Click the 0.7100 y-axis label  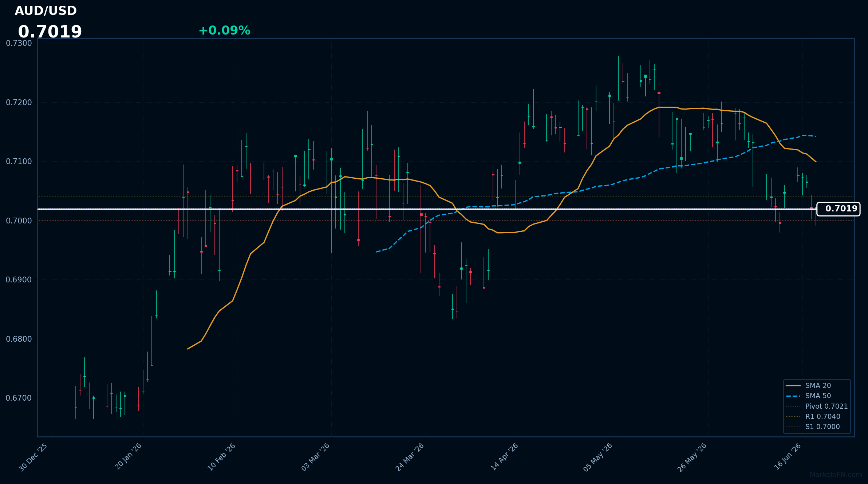click(19, 162)
